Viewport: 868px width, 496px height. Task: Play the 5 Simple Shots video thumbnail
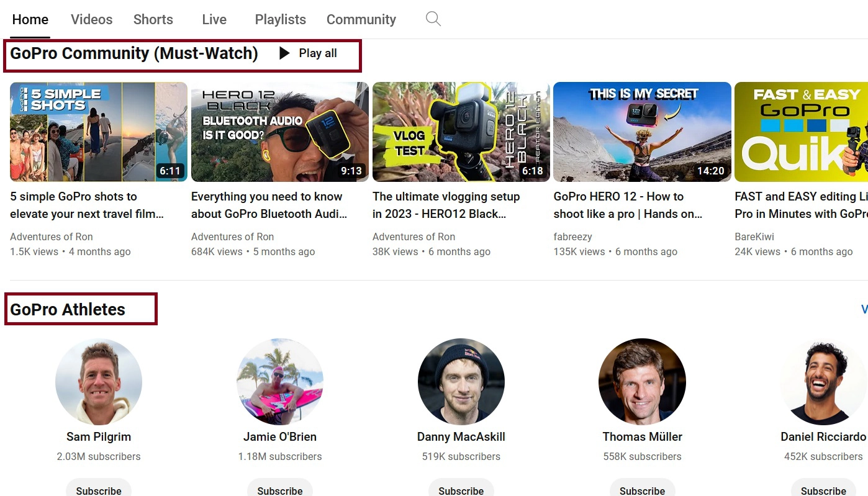99,132
